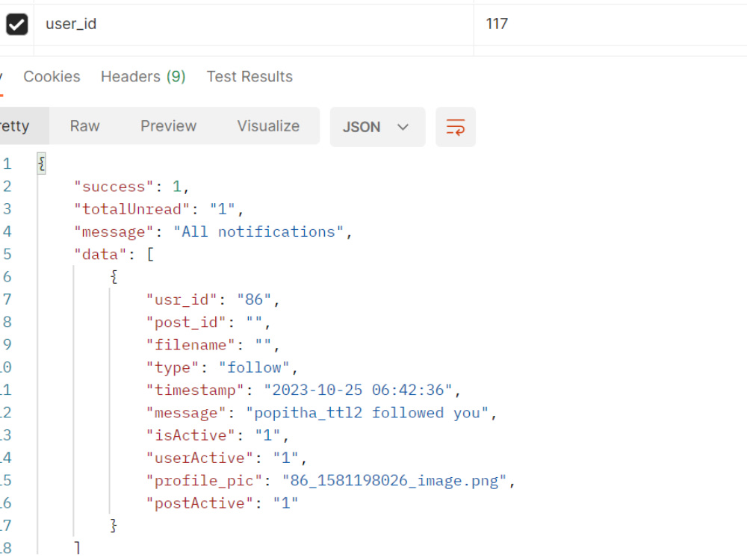
Task: Click the "isActive" key
Action: tap(190, 435)
